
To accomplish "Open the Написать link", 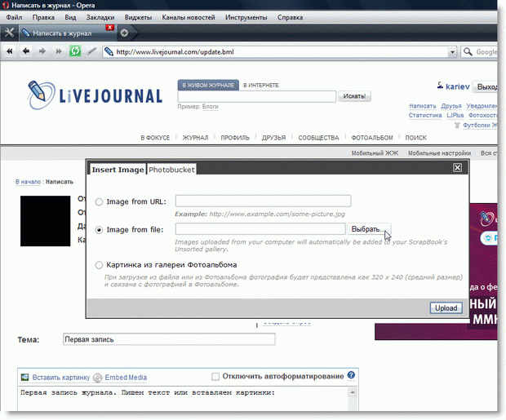I will (x=423, y=106).
